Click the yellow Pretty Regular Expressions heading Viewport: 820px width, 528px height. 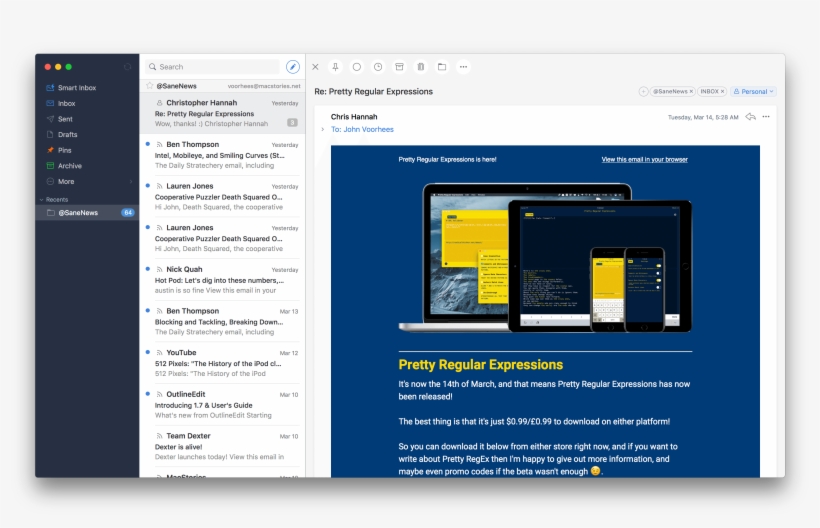(x=481, y=364)
